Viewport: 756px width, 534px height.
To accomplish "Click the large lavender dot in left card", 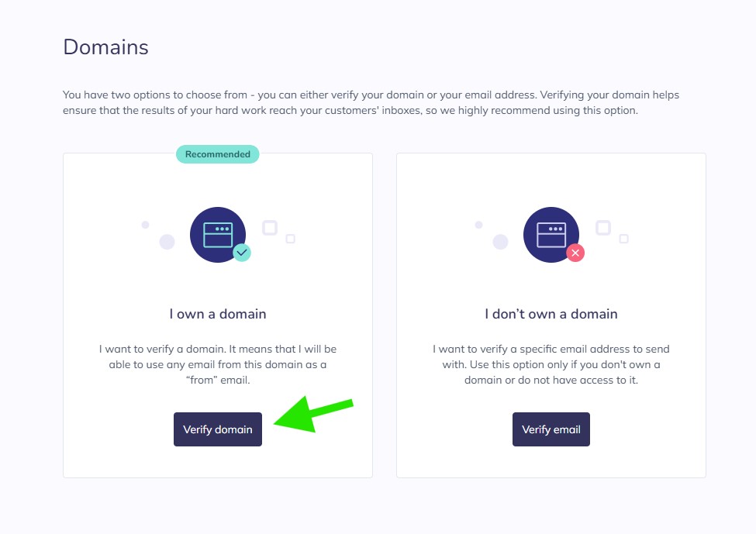I will [167, 242].
